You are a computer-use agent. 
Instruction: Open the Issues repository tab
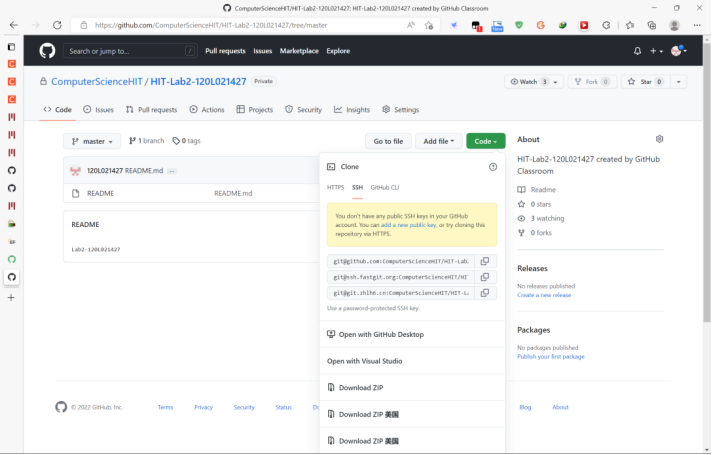click(99, 109)
